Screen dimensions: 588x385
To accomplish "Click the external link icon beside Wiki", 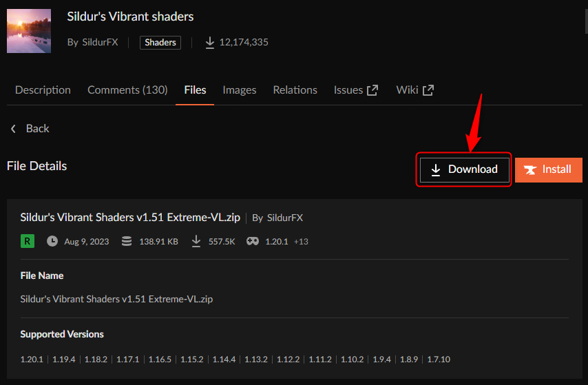I will click(428, 90).
